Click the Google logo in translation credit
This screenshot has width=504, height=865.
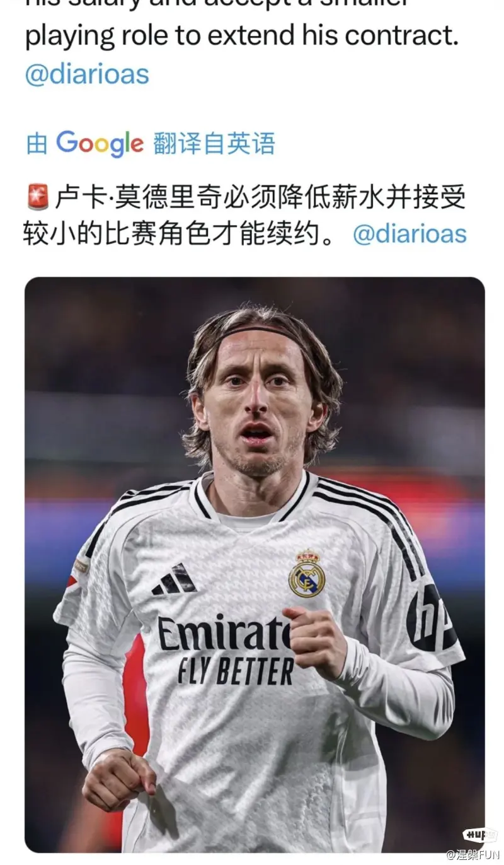coord(100,144)
